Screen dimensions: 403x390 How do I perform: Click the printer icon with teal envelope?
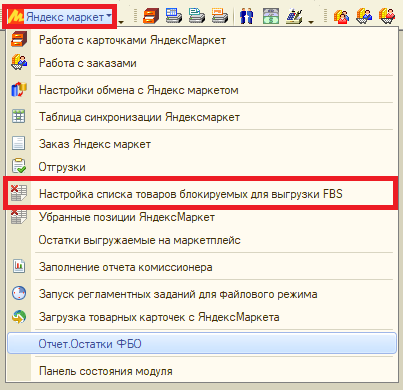(197, 16)
